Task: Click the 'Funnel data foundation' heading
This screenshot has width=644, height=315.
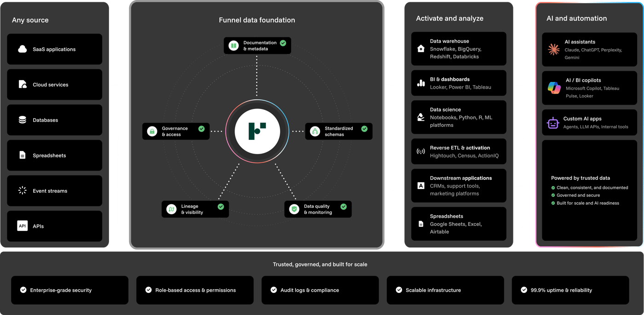Action: point(257,20)
